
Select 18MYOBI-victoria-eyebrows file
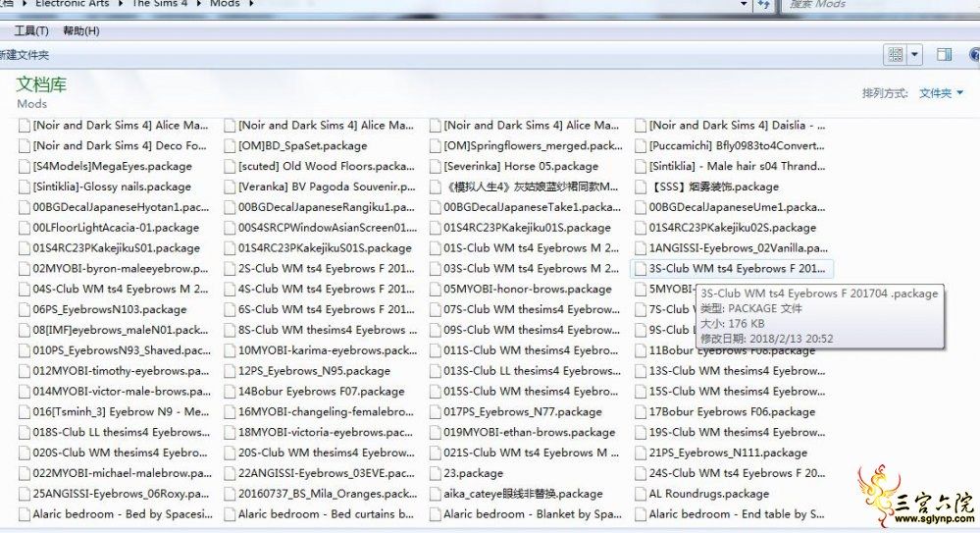[325, 432]
